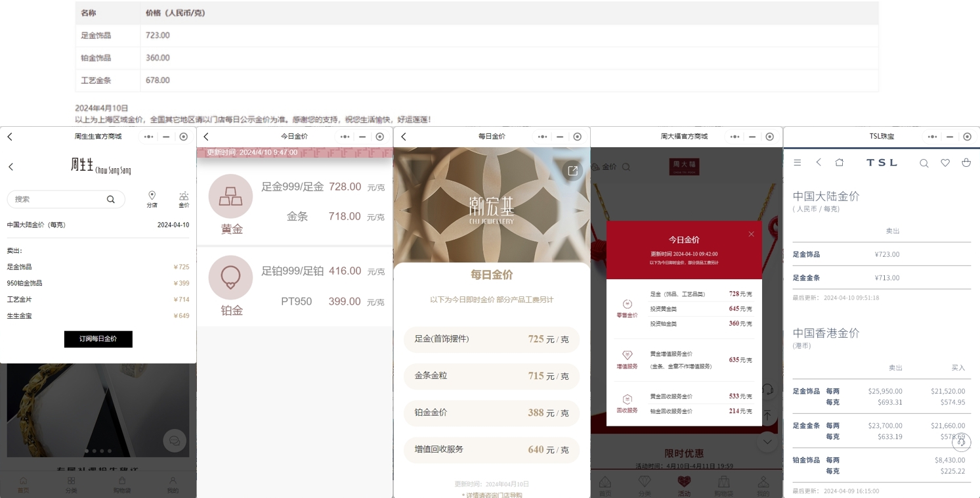980x498 pixels.
Task: Open the TSL hamburger menu
Action: (797, 163)
